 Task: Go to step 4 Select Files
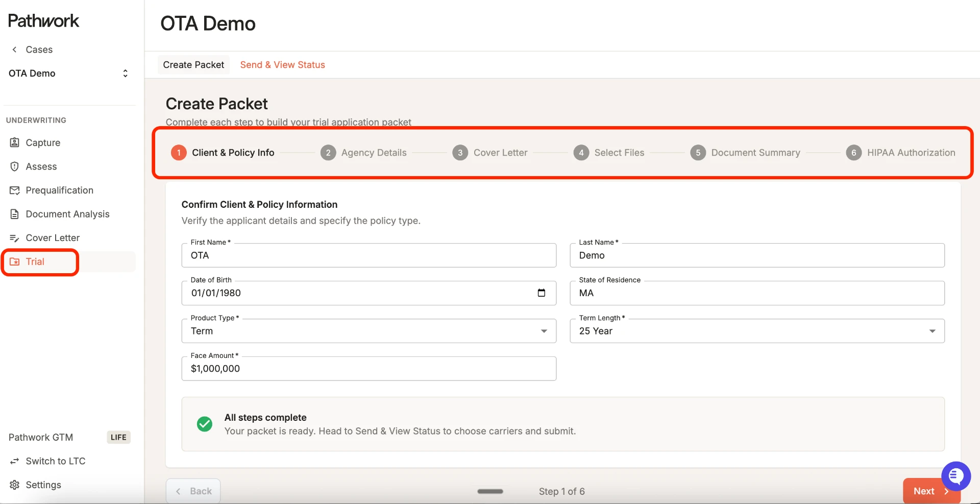609,153
